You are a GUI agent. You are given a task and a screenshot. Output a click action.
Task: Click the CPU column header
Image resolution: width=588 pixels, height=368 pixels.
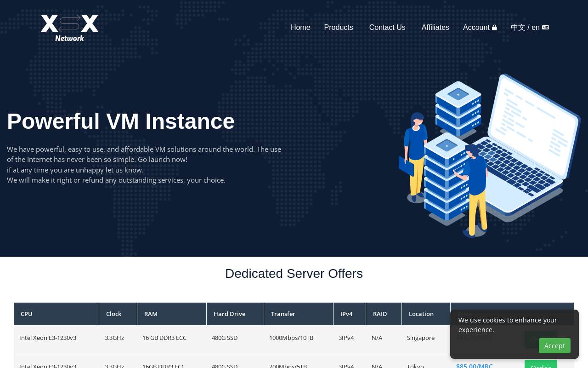(x=57, y=314)
